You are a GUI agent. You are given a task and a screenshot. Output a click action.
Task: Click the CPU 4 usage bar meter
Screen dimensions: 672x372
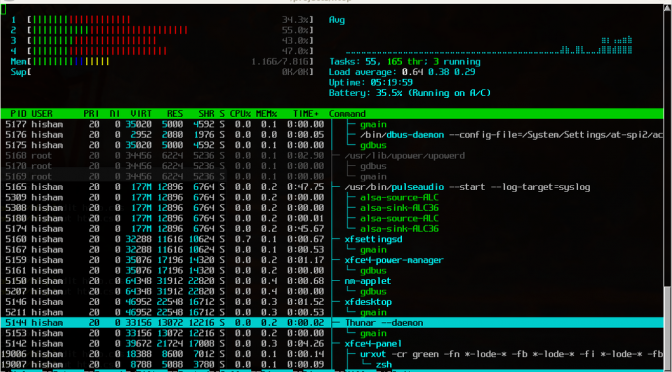point(162,51)
